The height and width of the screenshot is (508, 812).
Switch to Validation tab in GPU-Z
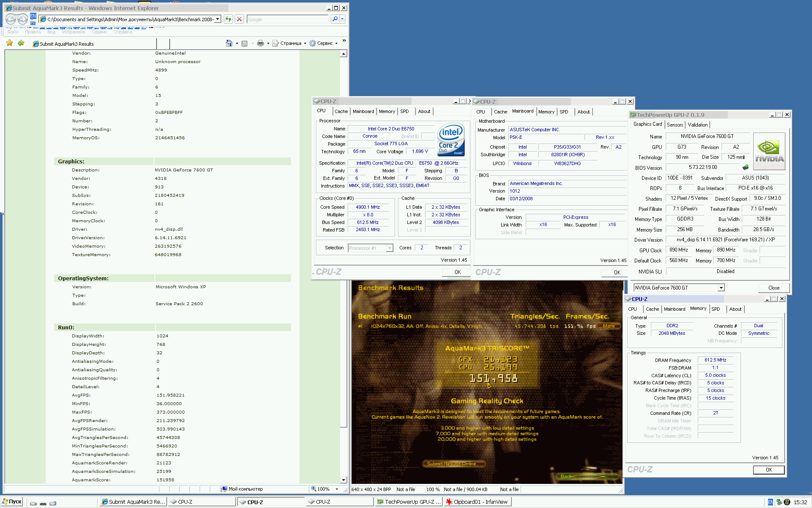tap(698, 125)
